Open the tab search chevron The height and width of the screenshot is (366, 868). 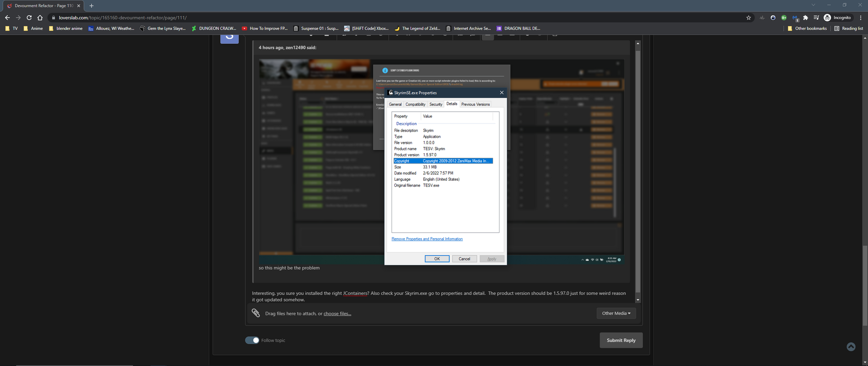(813, 5)
